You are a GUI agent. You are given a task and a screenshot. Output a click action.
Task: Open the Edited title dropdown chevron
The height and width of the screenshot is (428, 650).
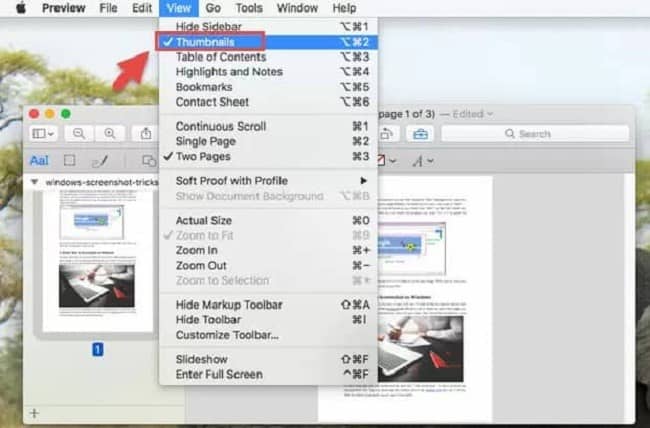490,114
